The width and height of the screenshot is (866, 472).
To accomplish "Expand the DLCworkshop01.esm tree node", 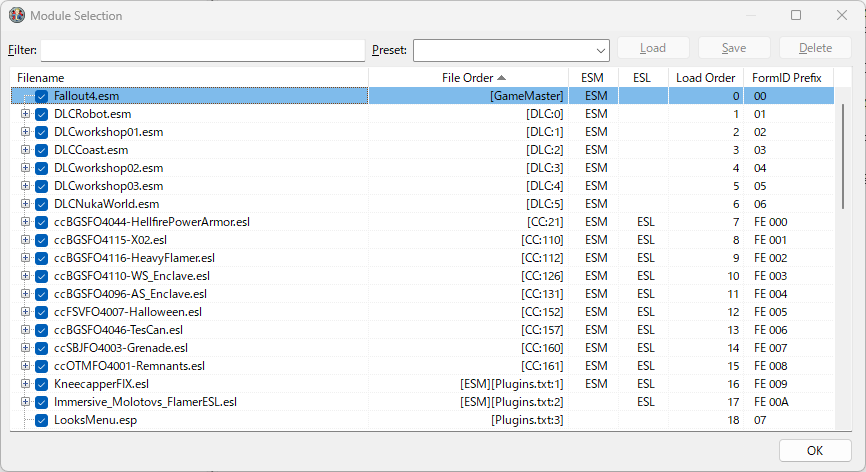I will coord(25,132).
